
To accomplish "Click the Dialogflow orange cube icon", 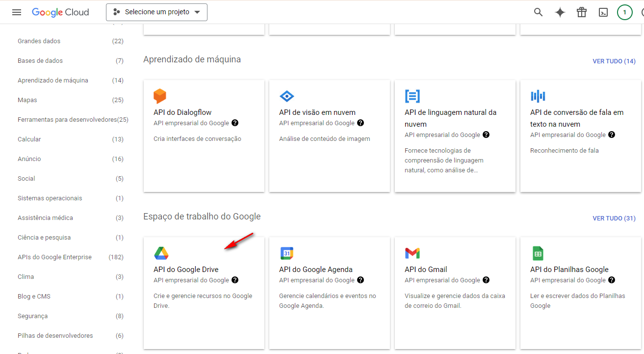I will click(x=160, y=96).
